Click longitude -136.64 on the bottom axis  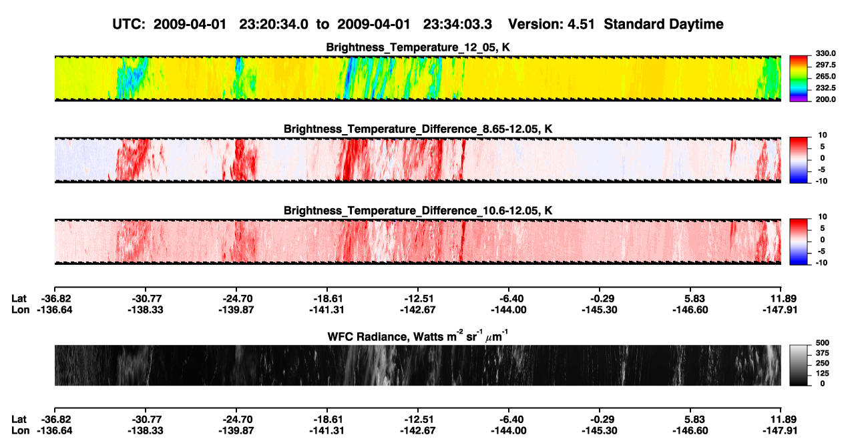click(x=54, y=430)
